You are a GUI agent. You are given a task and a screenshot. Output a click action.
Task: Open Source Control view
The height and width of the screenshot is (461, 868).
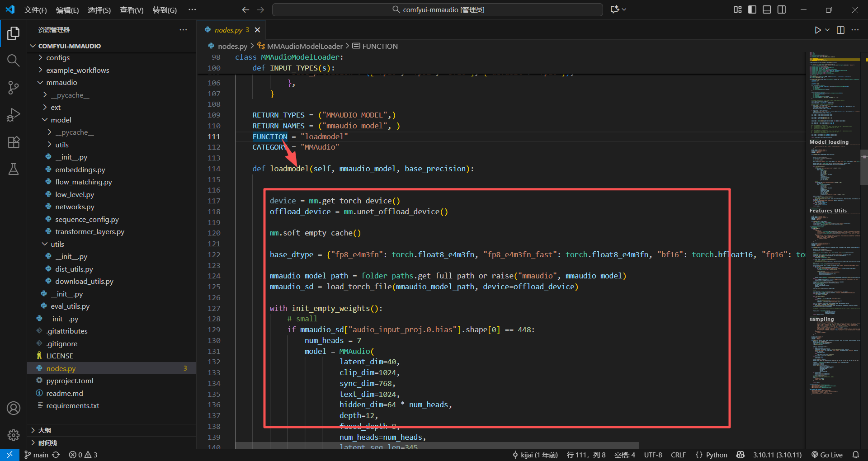(14, 88)
